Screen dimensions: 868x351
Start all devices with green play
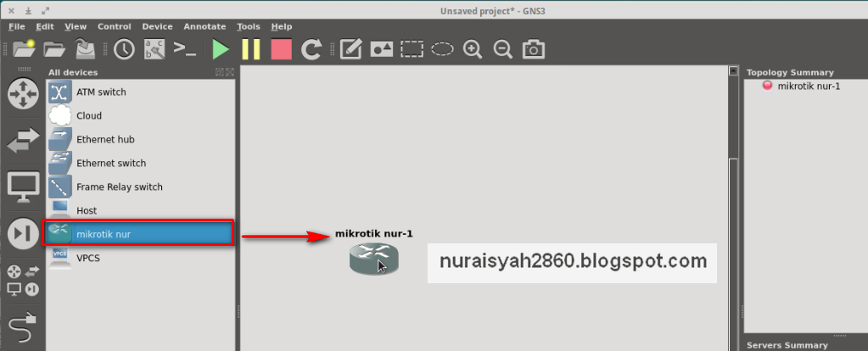click(x=221, y=49)
